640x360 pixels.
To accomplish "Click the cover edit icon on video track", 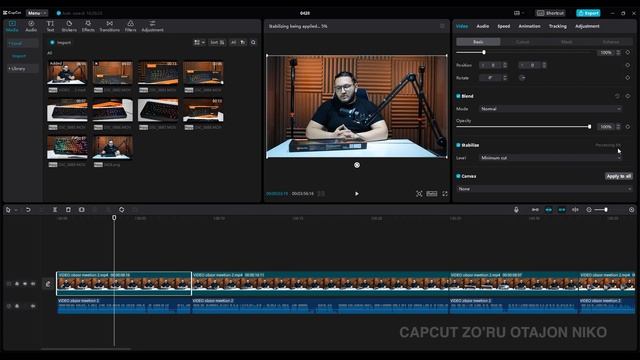I will tap(48, 284).
